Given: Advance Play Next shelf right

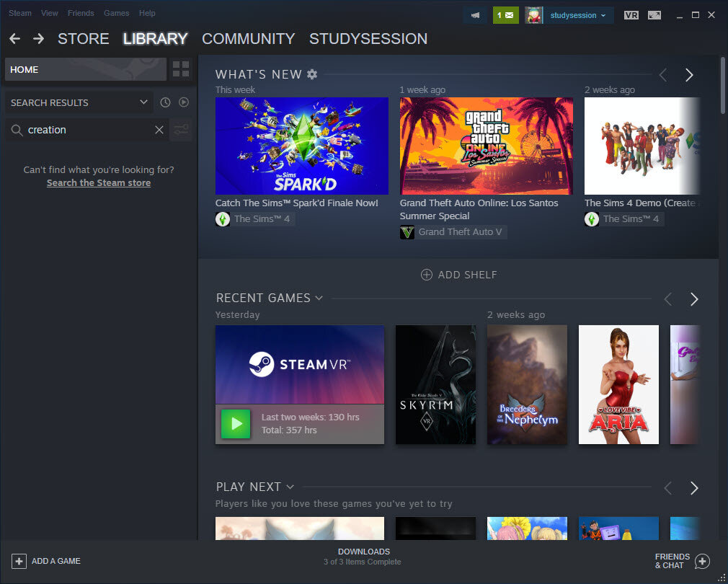Looking at the screenshot, I should (x=694, y=488).
